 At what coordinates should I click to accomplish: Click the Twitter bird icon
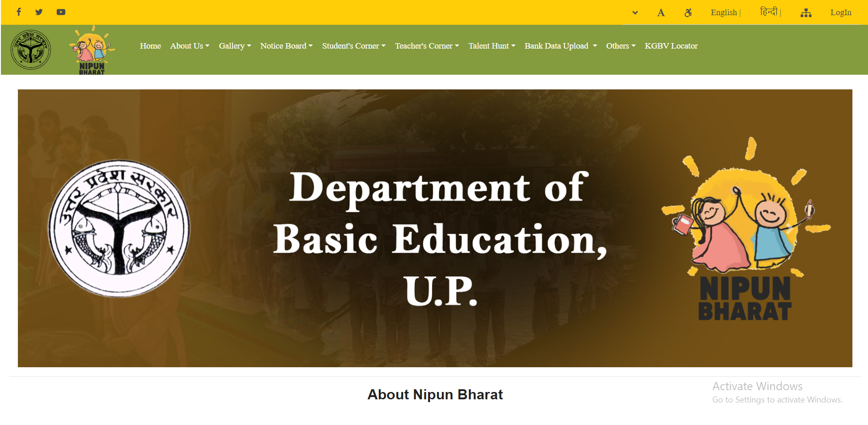coord(39,12)
